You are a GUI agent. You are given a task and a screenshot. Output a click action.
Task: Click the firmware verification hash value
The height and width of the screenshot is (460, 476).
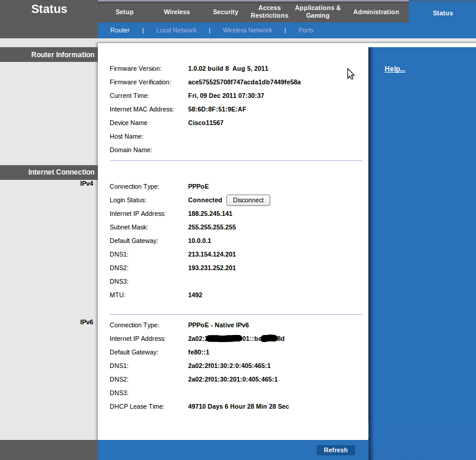click(244, 82)
